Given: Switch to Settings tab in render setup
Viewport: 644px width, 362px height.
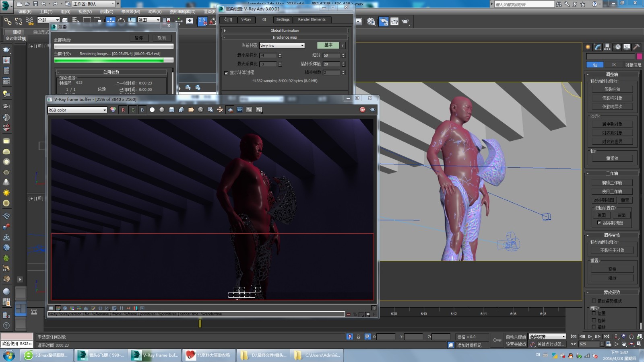Looking at the screenshot, I should click(x=283, y=19).
